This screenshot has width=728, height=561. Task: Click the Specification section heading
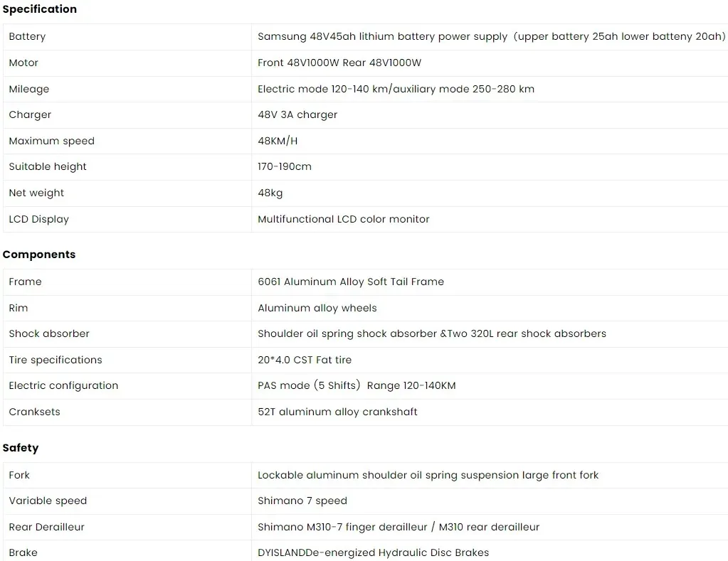pos(39,9)
